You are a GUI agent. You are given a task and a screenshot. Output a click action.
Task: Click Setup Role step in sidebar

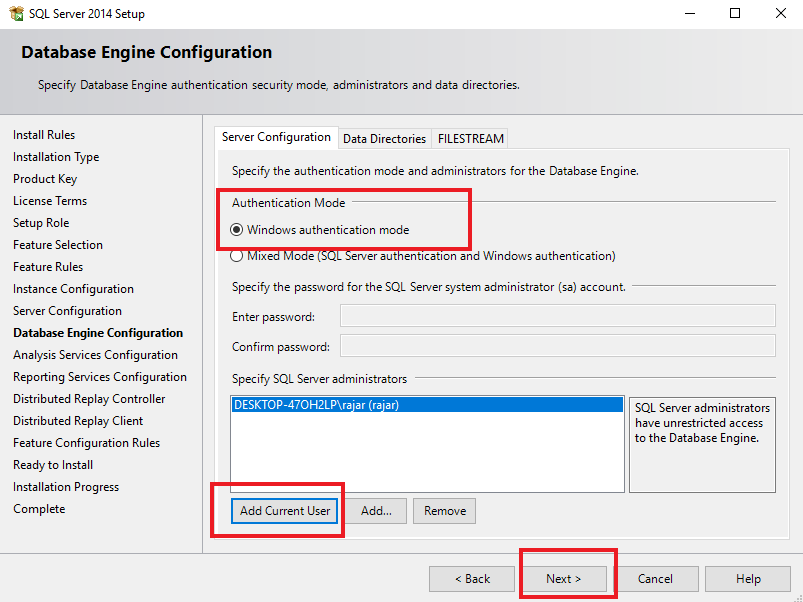click(41, 223)
